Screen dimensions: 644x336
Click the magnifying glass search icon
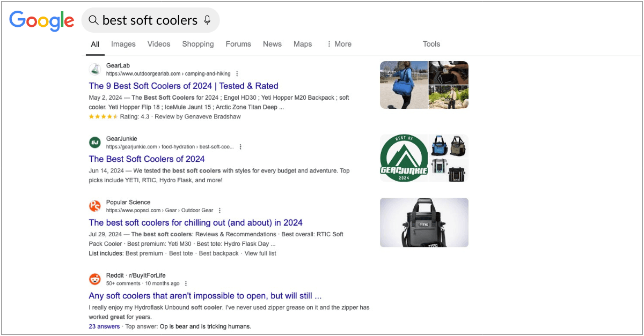[93, 20]
